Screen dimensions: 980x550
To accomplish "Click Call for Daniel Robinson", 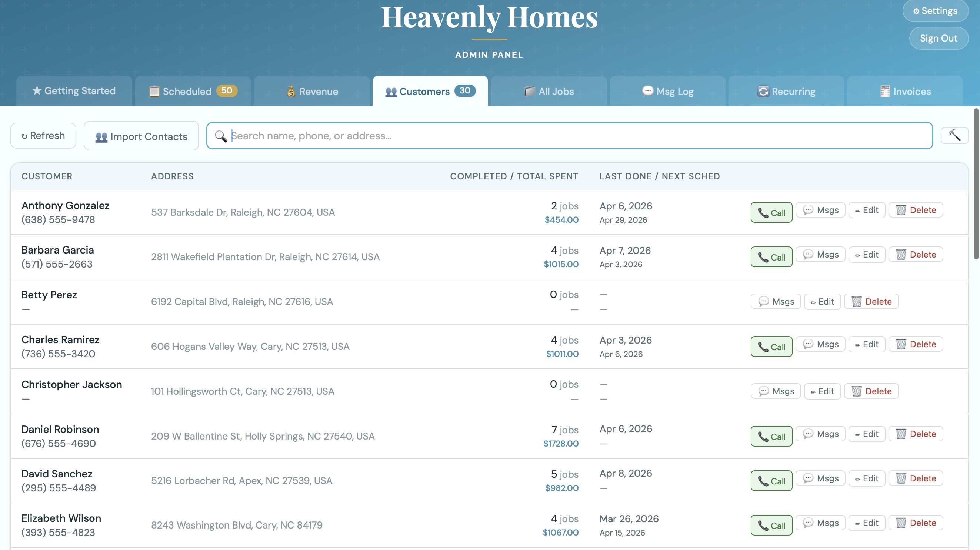I will (771, 436).
